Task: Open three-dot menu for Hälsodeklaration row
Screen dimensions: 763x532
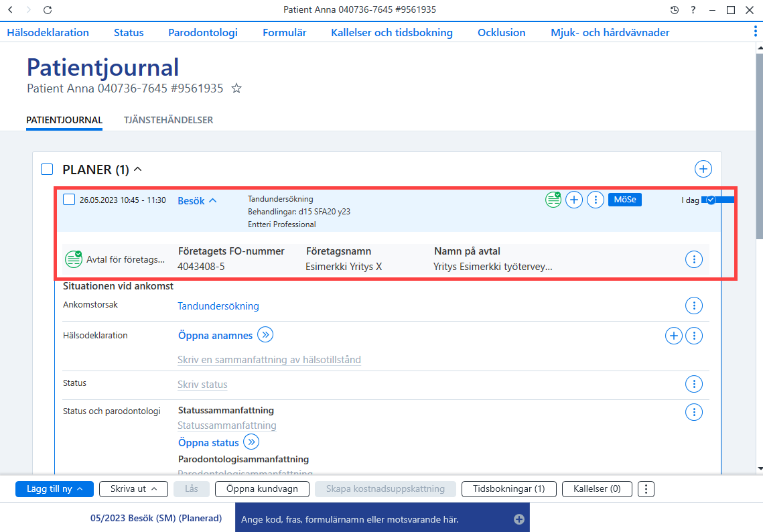Action: (694, 336)
